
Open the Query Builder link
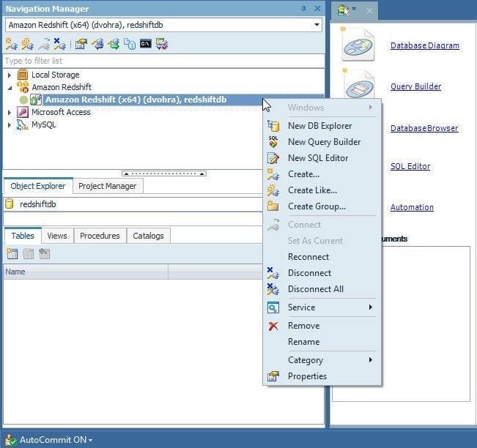[415, 86]
